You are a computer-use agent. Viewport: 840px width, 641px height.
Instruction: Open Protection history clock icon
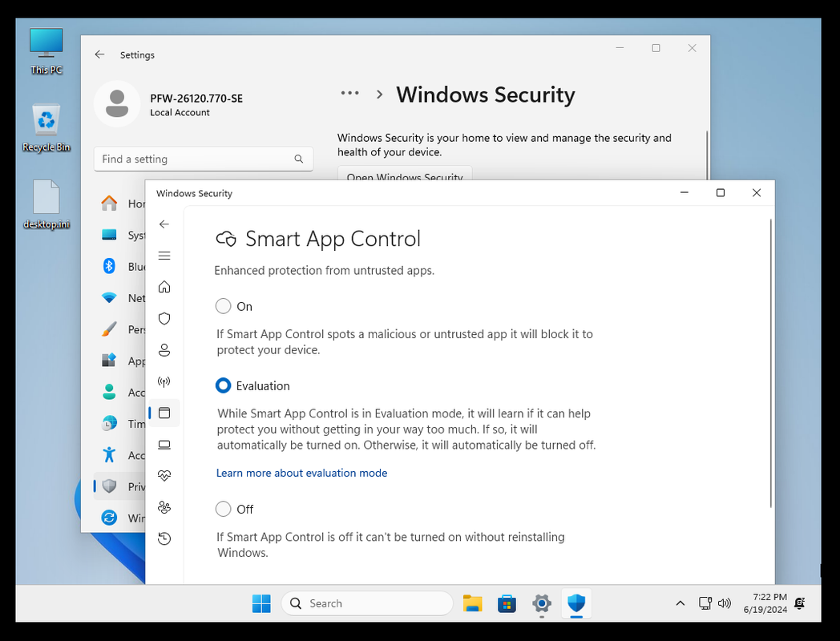point(164,538)
